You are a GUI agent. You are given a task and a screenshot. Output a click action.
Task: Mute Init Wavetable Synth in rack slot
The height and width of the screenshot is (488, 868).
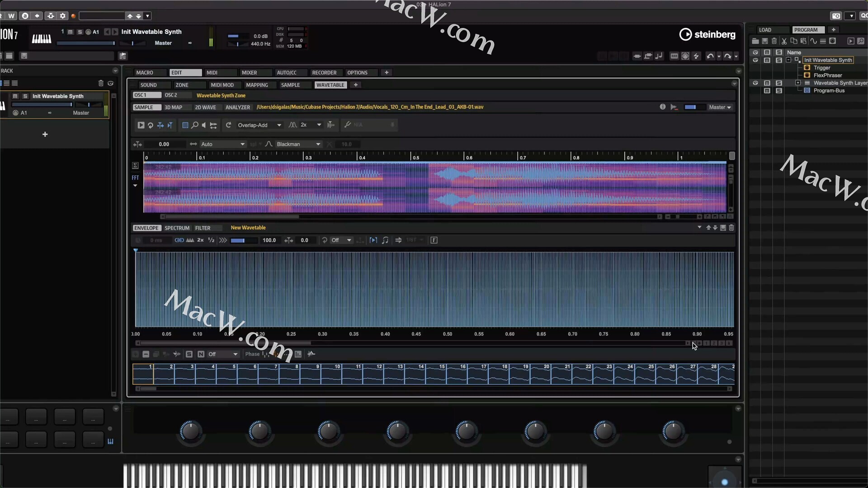pyautogui.click(x=15, y=96)
